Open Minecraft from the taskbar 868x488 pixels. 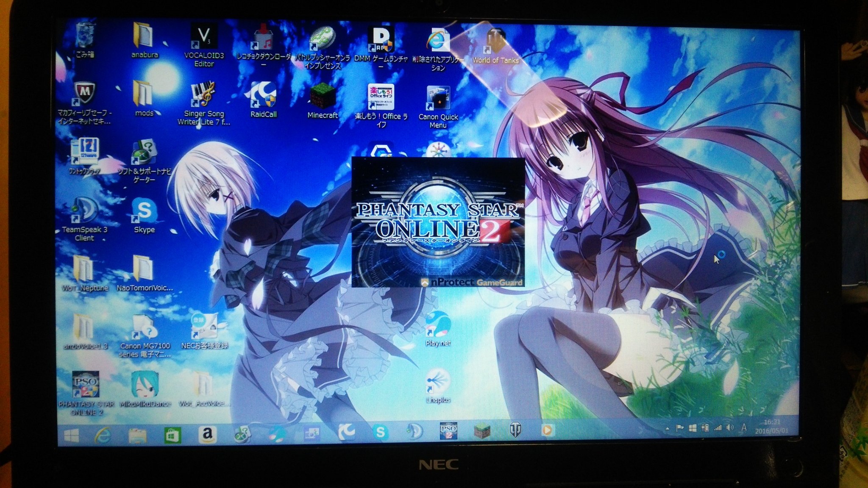click(482, 431)
